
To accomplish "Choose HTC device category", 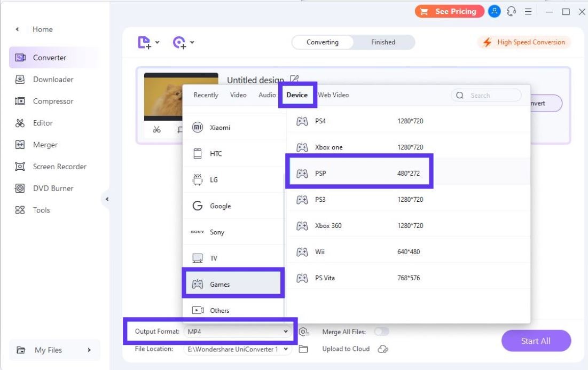I will (233, 153).
